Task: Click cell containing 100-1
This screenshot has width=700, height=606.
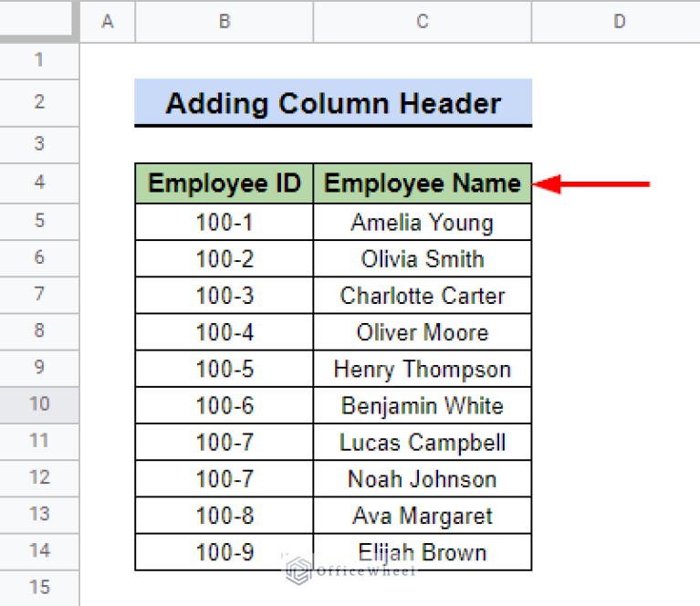Action: click(x=225, y=222)
